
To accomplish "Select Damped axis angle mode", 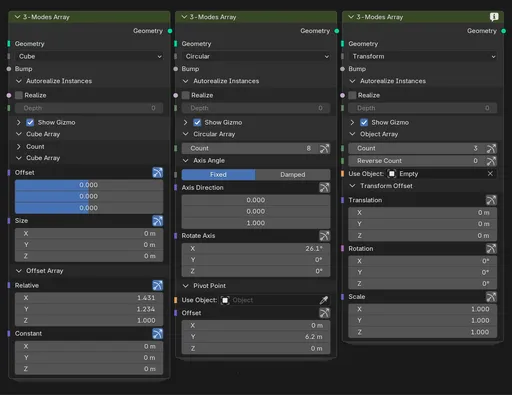I will coord(293,174).
